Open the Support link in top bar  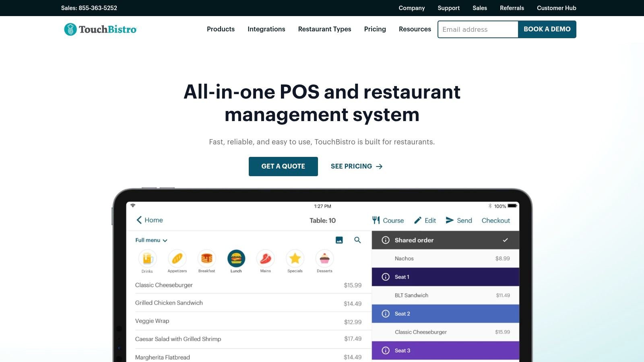(x=449, y=8)
